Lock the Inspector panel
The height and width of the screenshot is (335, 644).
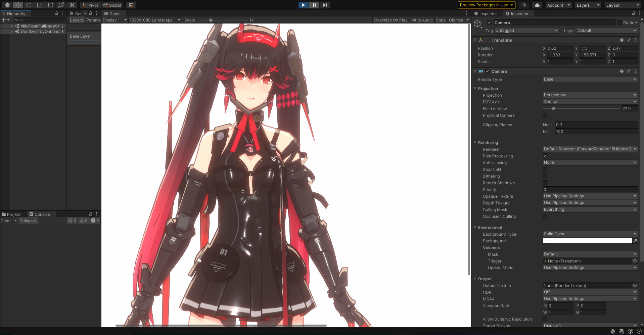(x=634, y=13)
